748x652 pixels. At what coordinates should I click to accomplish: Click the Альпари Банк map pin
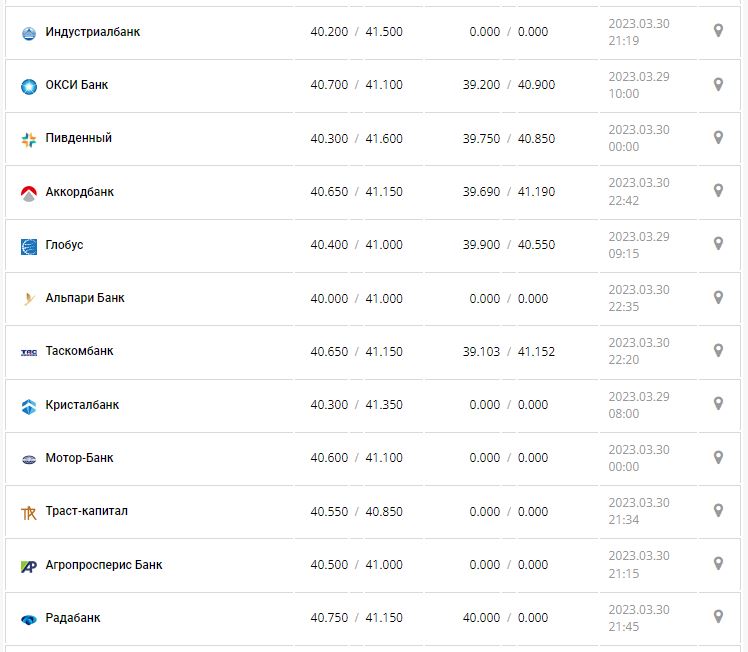pyautogui.click(x=718, y=297)
